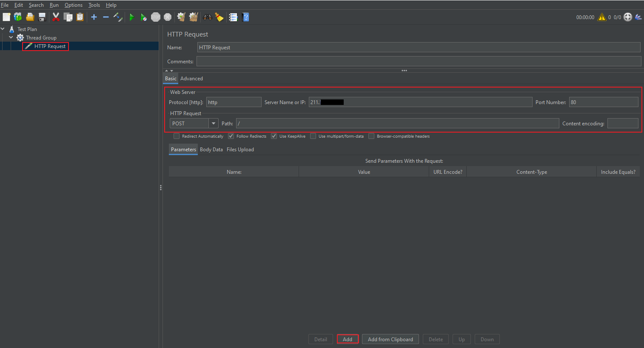Open Help with question mark icon
The width and height of the screenshot is (644, 348).
tap(245, 17)
